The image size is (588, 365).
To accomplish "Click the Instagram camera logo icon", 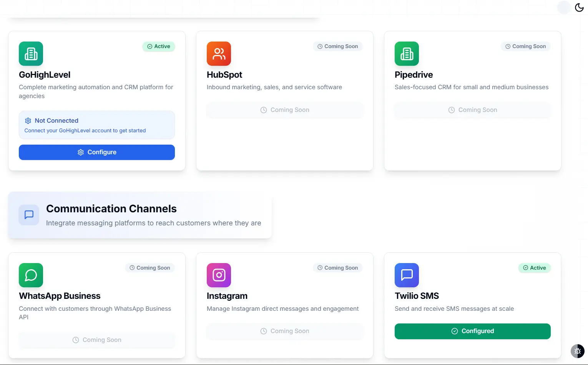I will [x=219, y=275].
